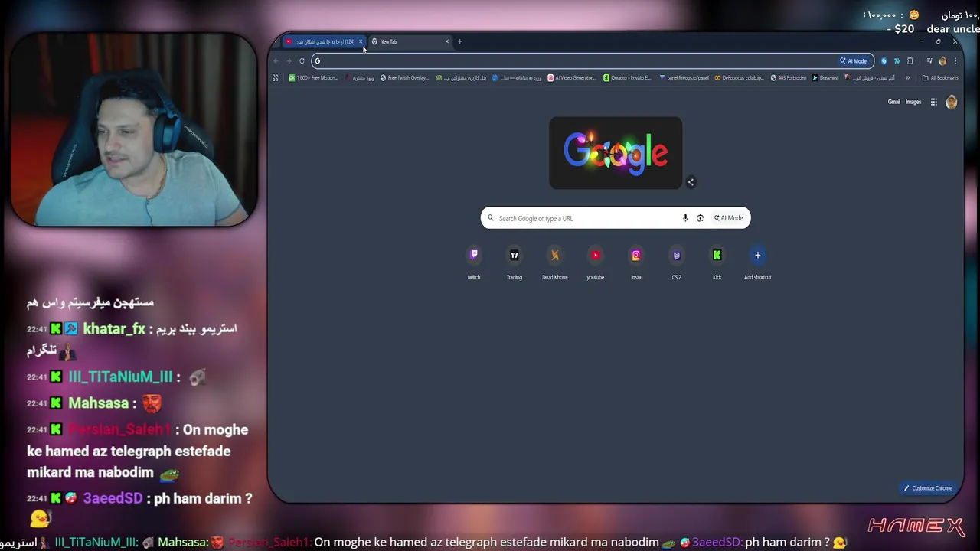Go forward in browser history
This screenshot has width=980, height=551.
(x=289, y=61)
